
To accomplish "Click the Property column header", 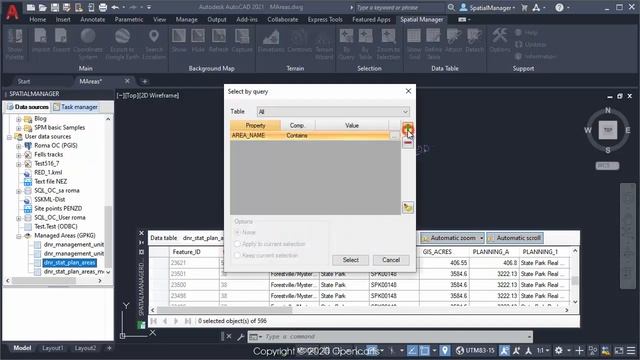I will [256, 125].
